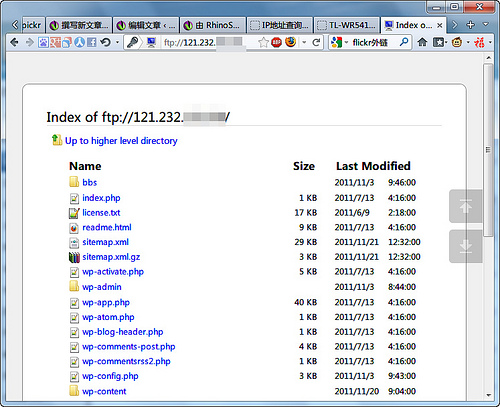Open the wp-blog-header.php file link
The image size is (500, 407).
pyautogui.click(x=123, y=332)
